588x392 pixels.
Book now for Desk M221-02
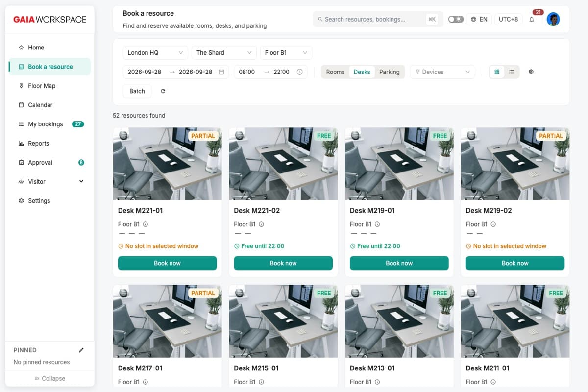coord(283,263)
